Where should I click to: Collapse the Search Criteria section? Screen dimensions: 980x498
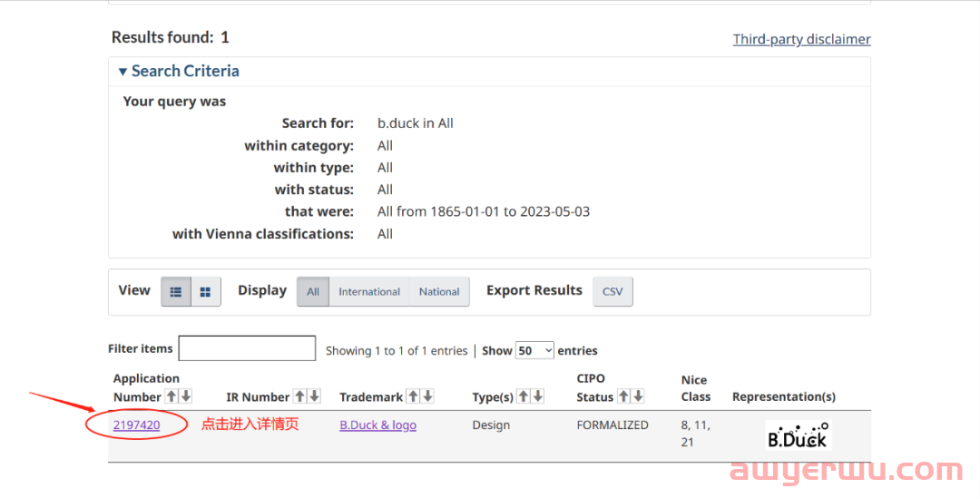point(179,72)
